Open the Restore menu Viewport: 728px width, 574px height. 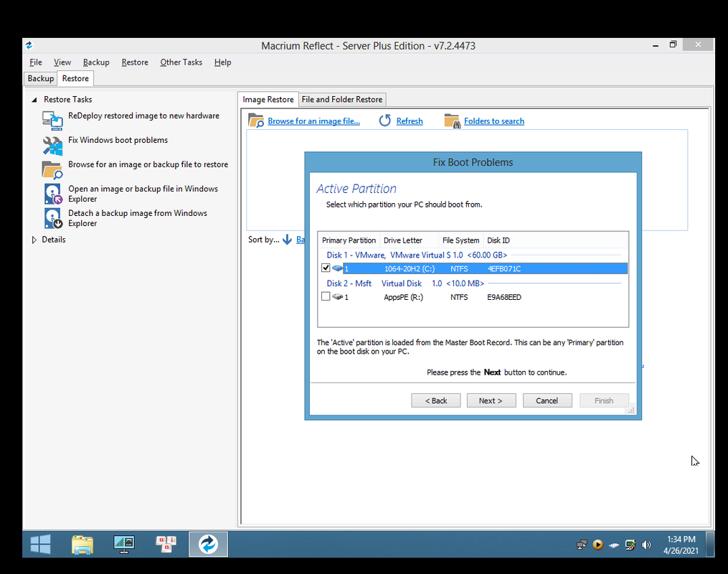[135, 62]
